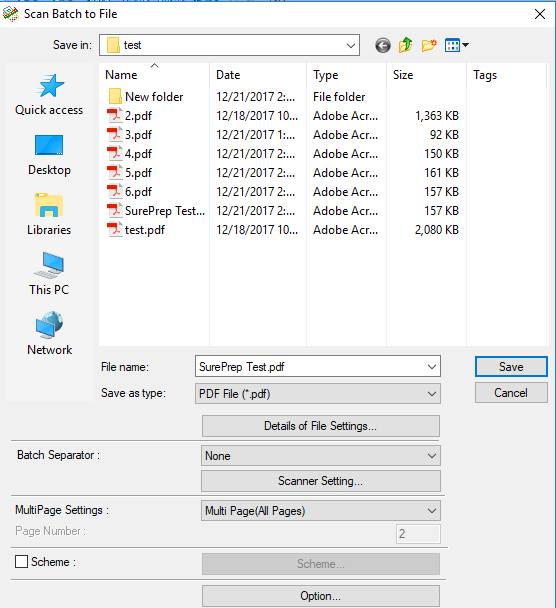Image resolution: width=556 pixels, height=608 pixels.
Task: Select file name '3.pdf'
Action: click(138, 135)
